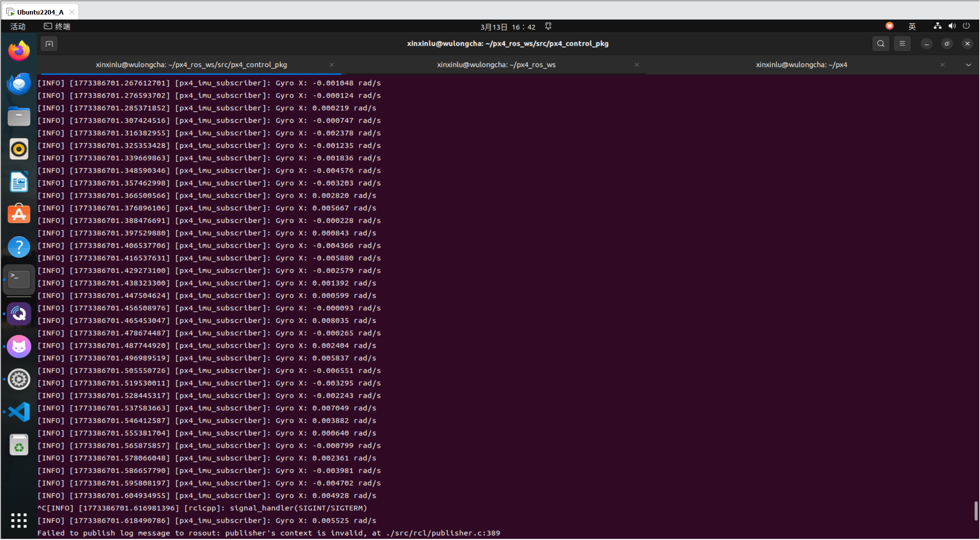The image size is (980, 540).
Task: Open a new terminal tab
Action: 49,44
